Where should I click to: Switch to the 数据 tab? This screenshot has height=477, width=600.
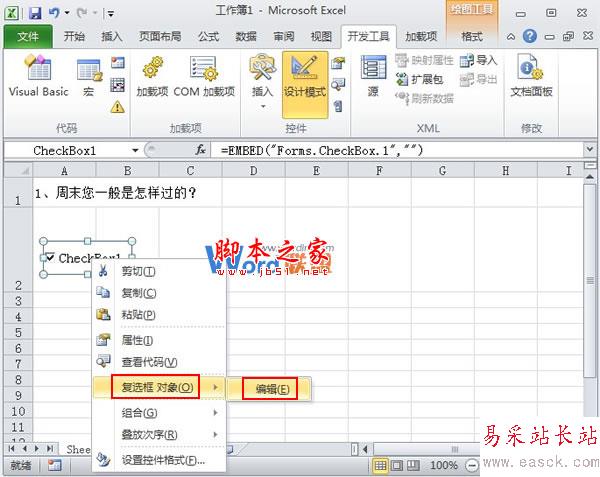(x=246, y=37)
